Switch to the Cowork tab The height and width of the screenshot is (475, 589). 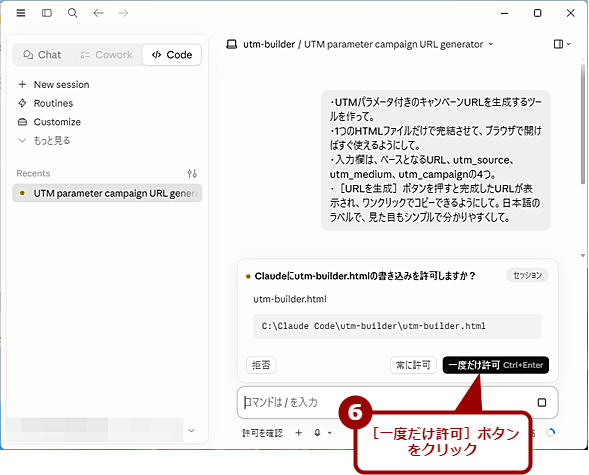click(106, 55)
